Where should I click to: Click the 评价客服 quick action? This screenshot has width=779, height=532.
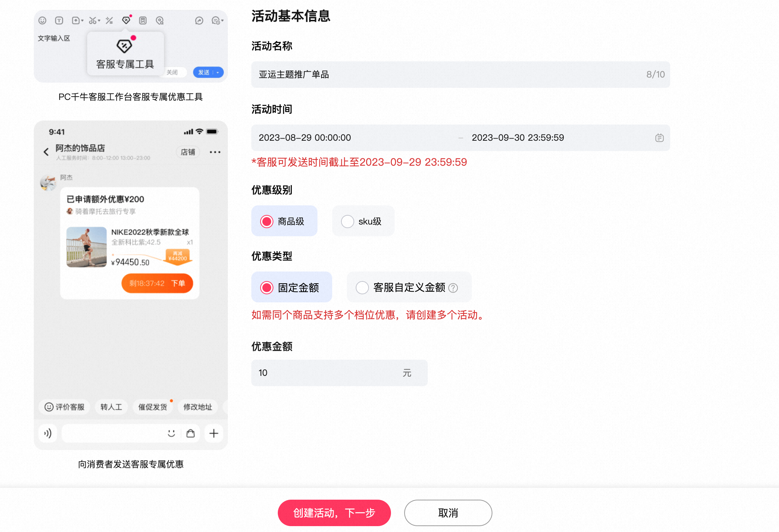pos(64,407)
